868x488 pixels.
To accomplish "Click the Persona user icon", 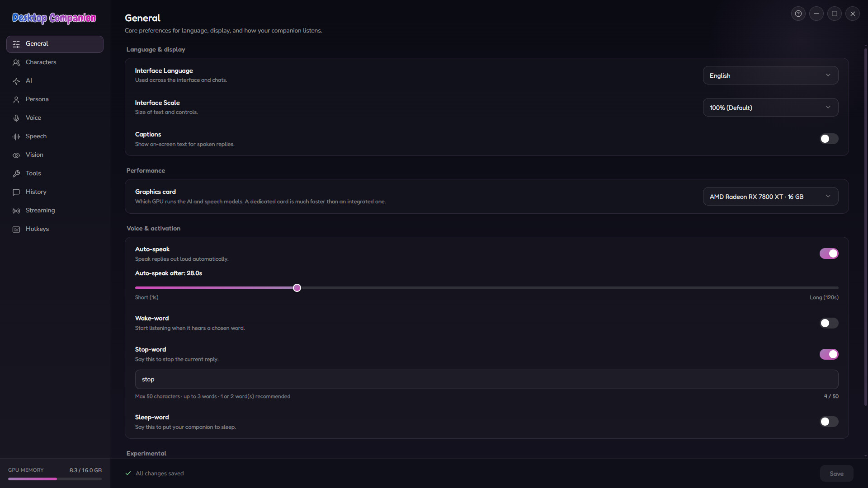I will click(16, 100).
